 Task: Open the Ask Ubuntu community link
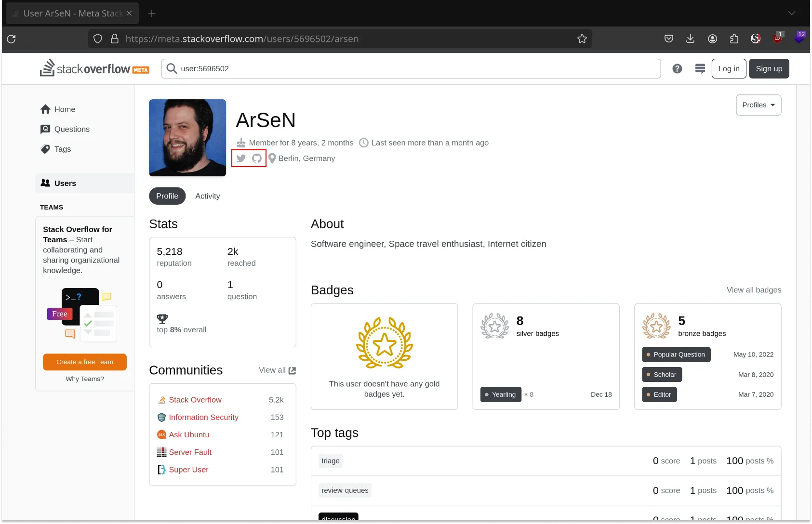point(189,434)
